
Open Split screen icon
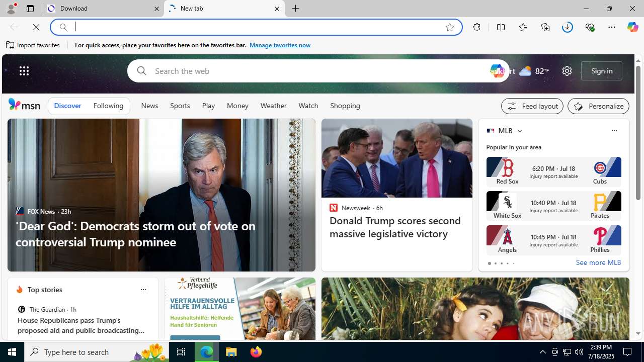click(x=501, y=27)
